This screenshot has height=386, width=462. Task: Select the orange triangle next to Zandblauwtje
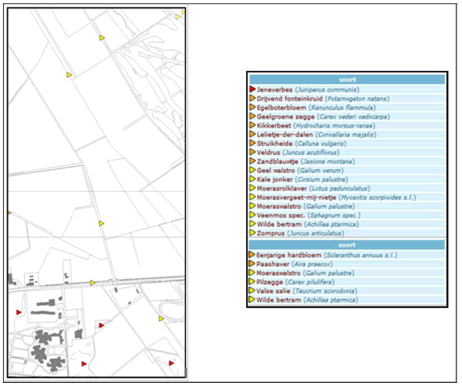(252, 161)
